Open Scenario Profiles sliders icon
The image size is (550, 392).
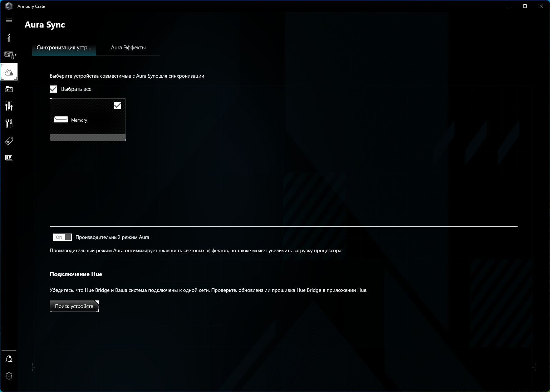[9, 106]
